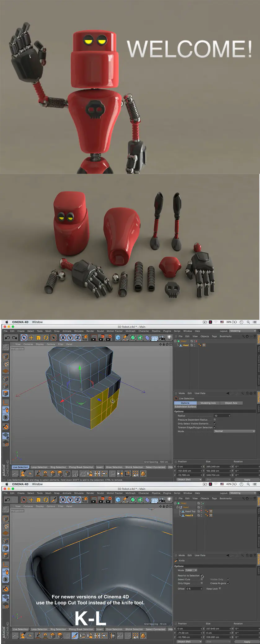Enable Pressure Dependent Radius checkbox

pos(214,420)
